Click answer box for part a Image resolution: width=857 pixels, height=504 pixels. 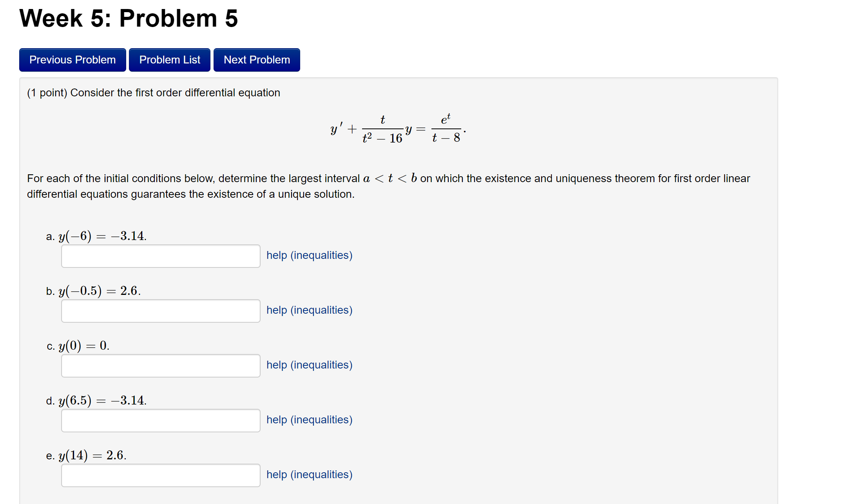click(161, 256)
